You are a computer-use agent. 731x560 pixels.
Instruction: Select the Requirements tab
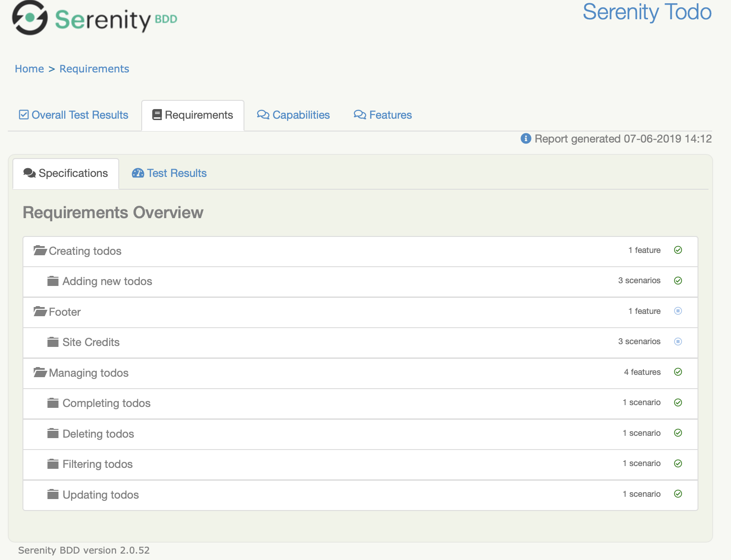coord(193,115)
